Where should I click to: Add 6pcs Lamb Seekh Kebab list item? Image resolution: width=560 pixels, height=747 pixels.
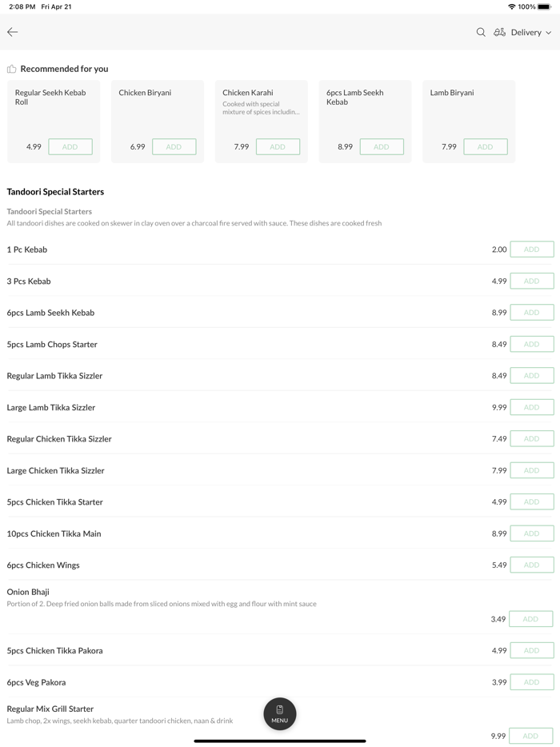click(x=532, y=313)
